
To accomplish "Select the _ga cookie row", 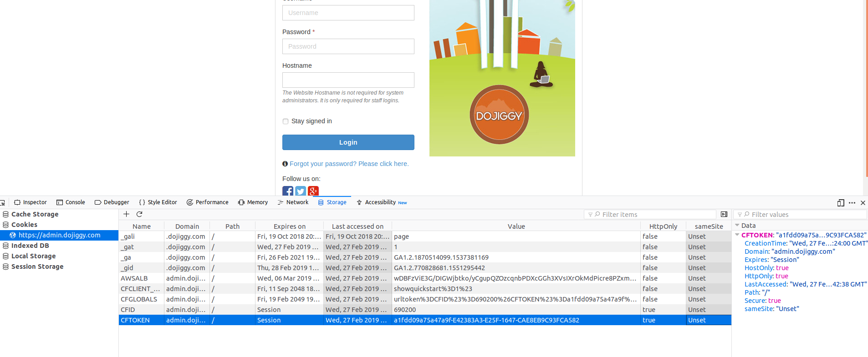I will pos(425,257).
